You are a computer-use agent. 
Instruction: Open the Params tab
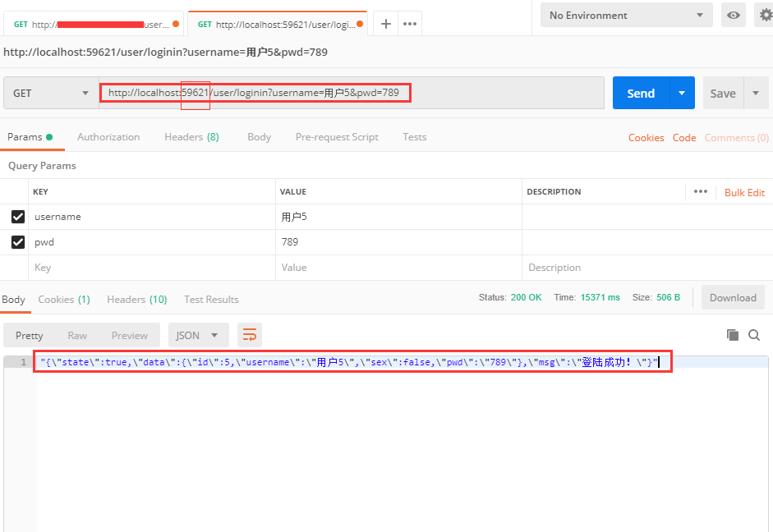click(30, 137)
